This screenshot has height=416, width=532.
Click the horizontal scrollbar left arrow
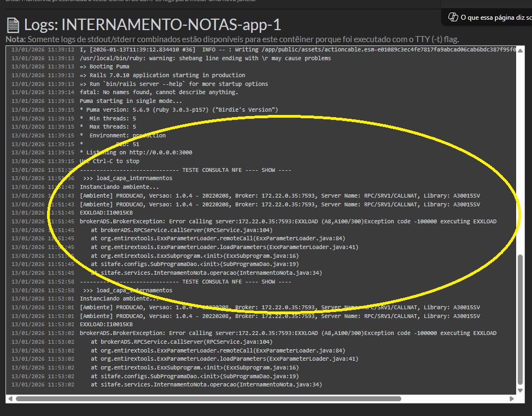tap(10, 399)
